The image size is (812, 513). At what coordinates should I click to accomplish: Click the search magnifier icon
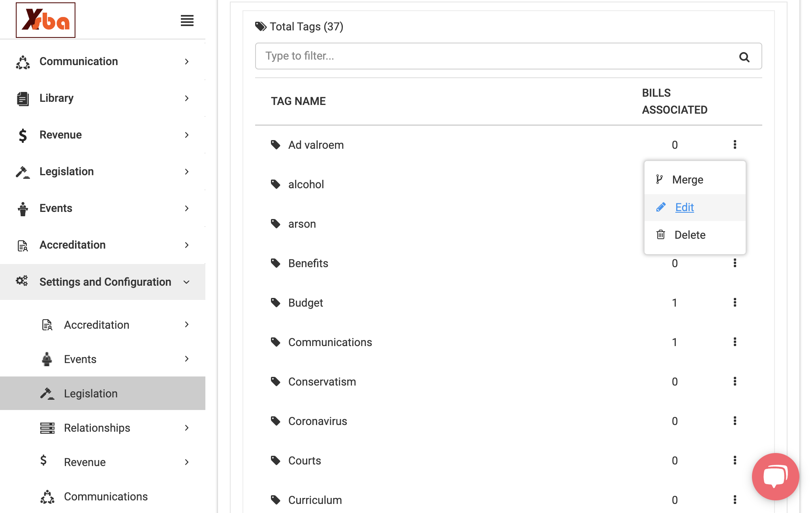pos(744,57)
